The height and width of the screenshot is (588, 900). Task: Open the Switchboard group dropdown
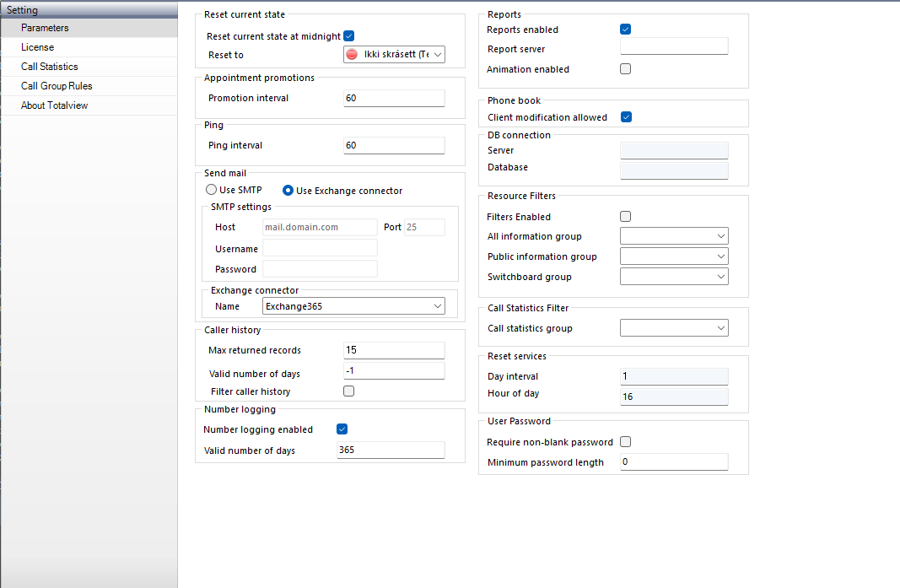675,276
